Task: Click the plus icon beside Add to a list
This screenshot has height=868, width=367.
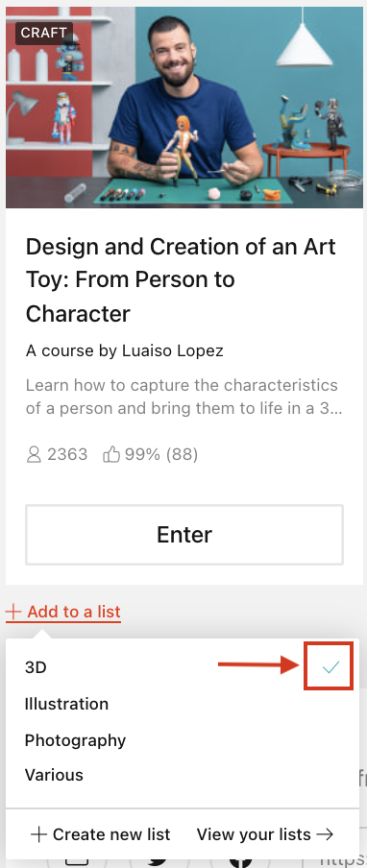Action: pyautogui.click(x=13, y=613)
